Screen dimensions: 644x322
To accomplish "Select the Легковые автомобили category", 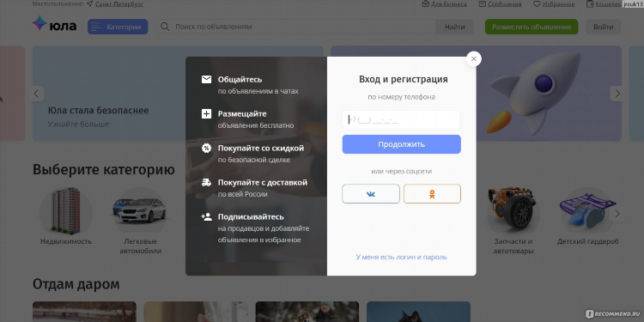I will [x=141, y=222].
